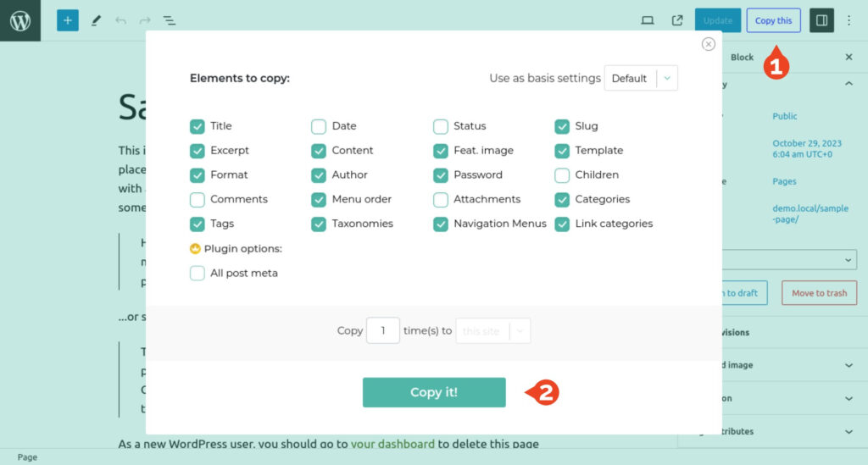The height and width of the screenshot is (465, 868).
Task: Switch to the Block tab
Action: (x=742, y=58)
